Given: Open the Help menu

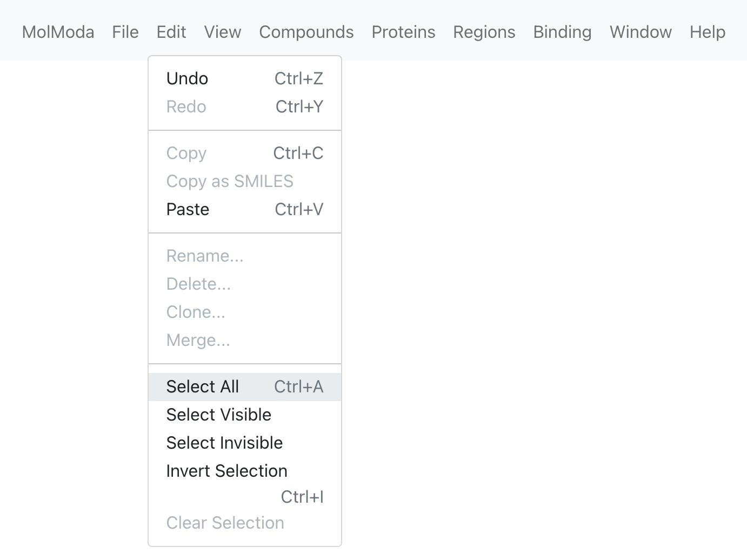Looking at the screenshot, I should 708,32.
